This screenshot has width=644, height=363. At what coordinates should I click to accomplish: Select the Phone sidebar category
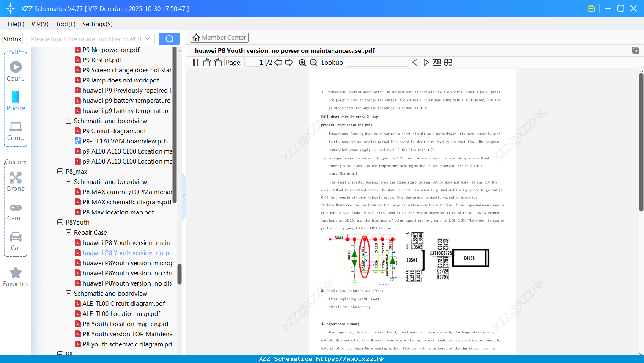(16, 101)
